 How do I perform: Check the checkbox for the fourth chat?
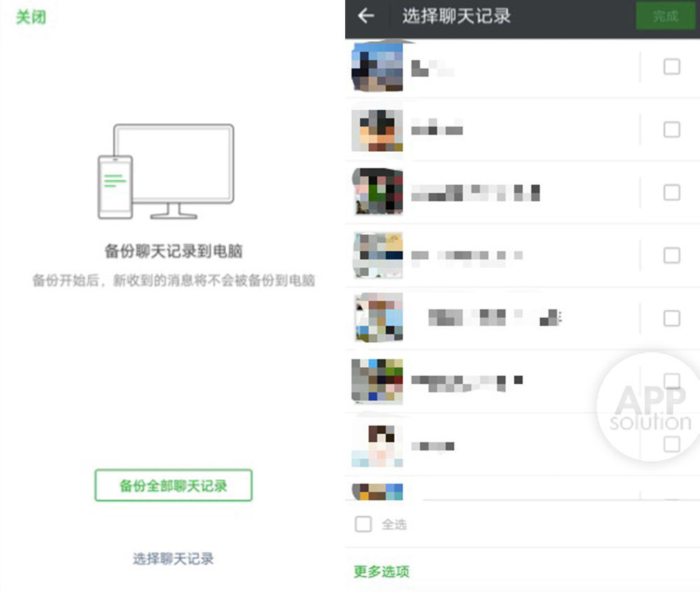click(x=671, y=255)
